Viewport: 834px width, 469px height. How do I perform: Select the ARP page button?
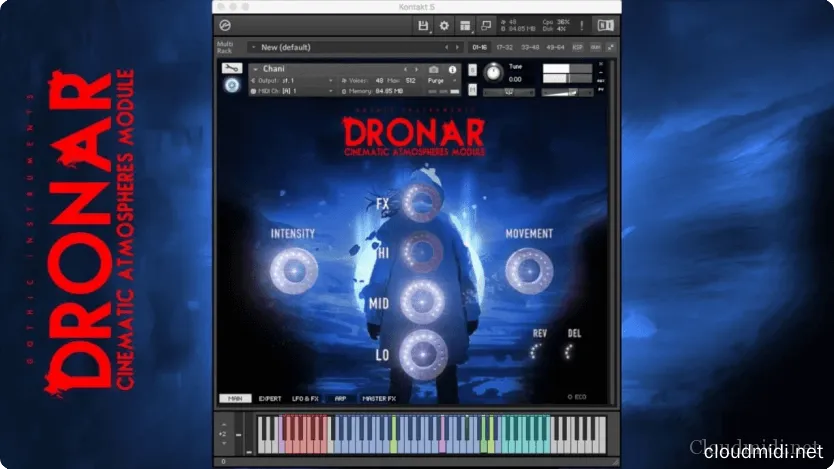(338, 398)
